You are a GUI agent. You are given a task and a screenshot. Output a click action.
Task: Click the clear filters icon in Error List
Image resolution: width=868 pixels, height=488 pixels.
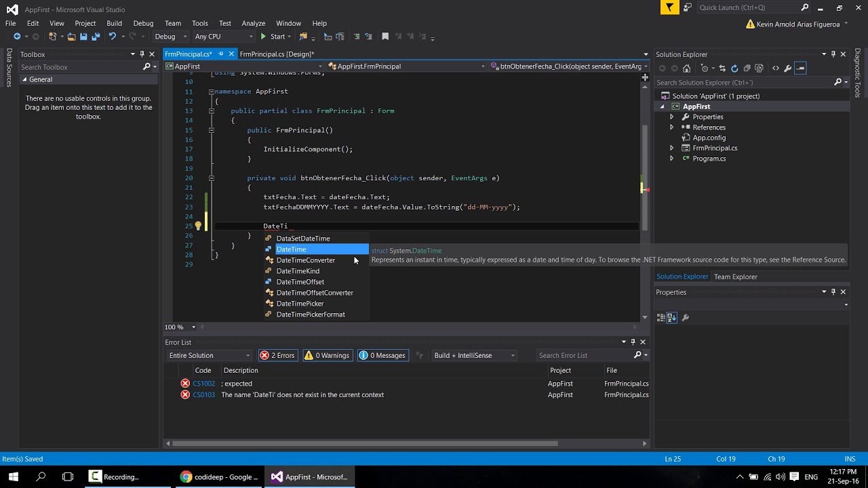click(420, 355)
